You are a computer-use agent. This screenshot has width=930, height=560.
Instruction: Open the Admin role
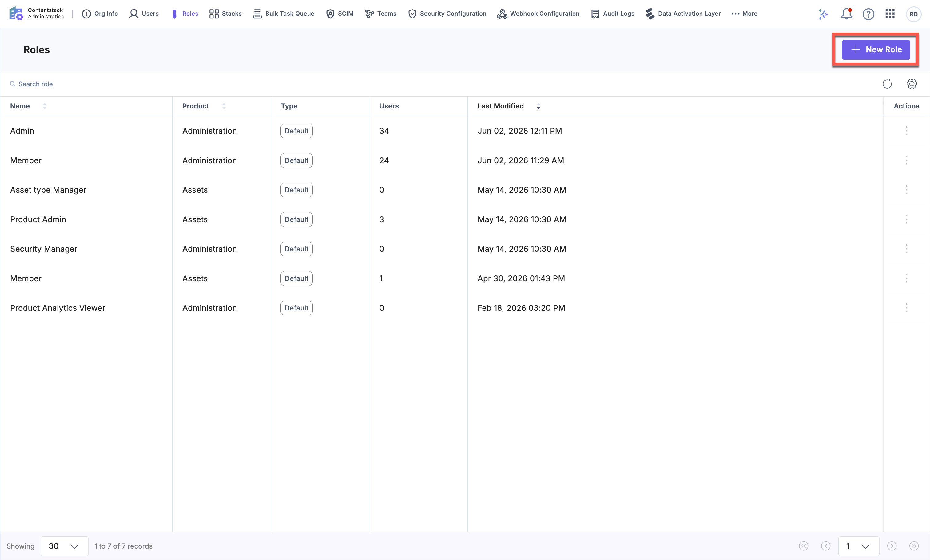click(x=22, y=131)
